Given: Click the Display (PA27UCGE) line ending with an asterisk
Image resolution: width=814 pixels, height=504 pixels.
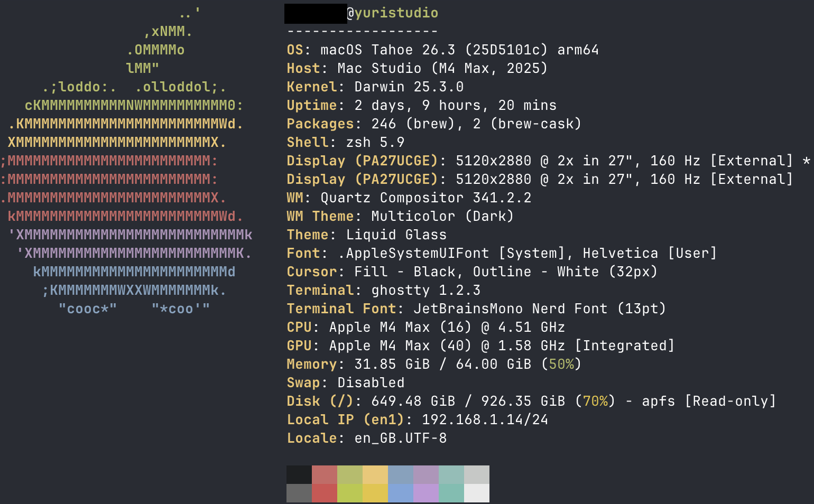Looking at the screenshot, I should [x=549, y=161].
